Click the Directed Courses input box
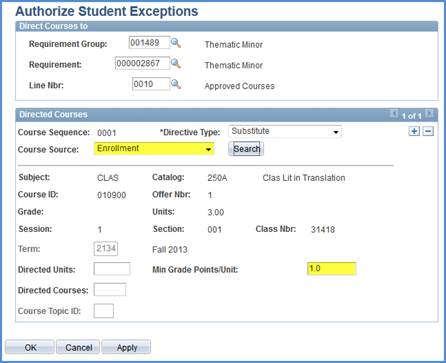Screen dimensions: 446x363 (110, 290)
